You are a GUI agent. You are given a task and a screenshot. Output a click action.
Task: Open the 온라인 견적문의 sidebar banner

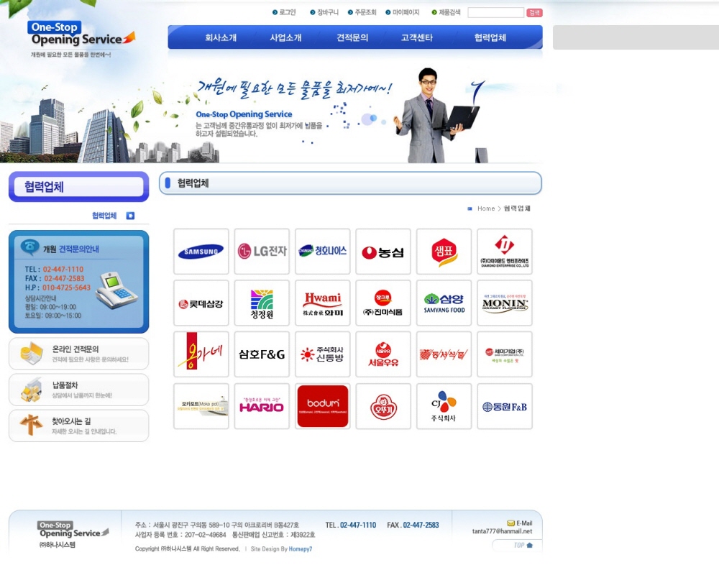pos(78,354)
